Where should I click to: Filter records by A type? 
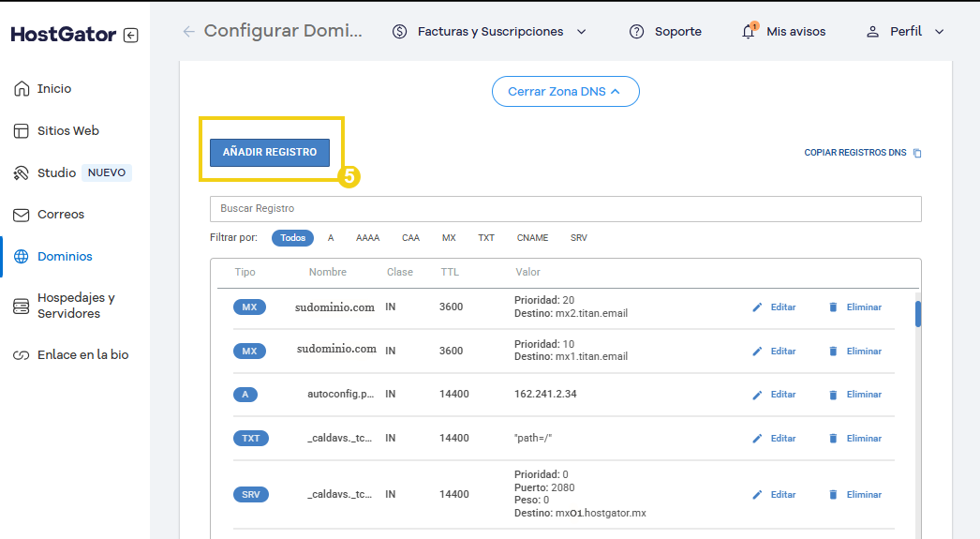[331, 237]
